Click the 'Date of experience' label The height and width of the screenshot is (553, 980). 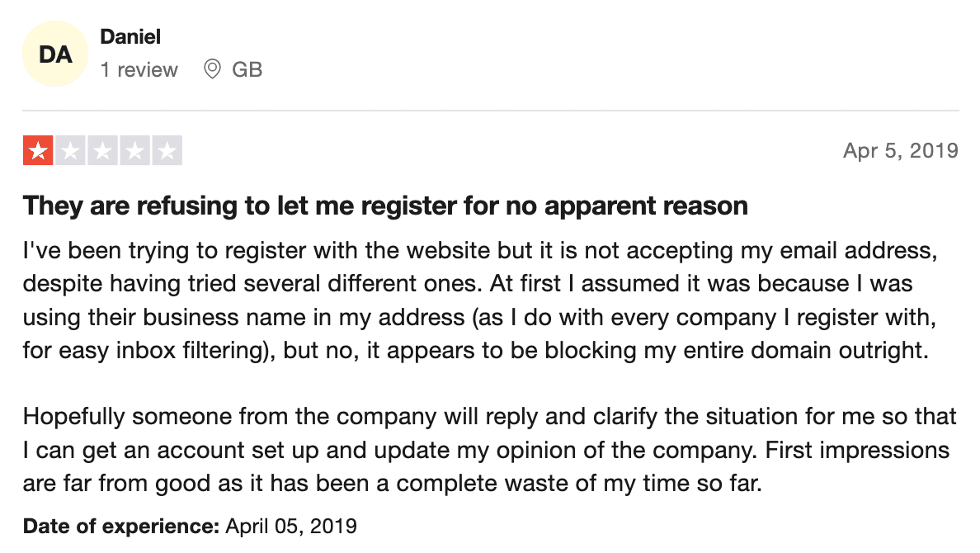[x=121, y=526]
